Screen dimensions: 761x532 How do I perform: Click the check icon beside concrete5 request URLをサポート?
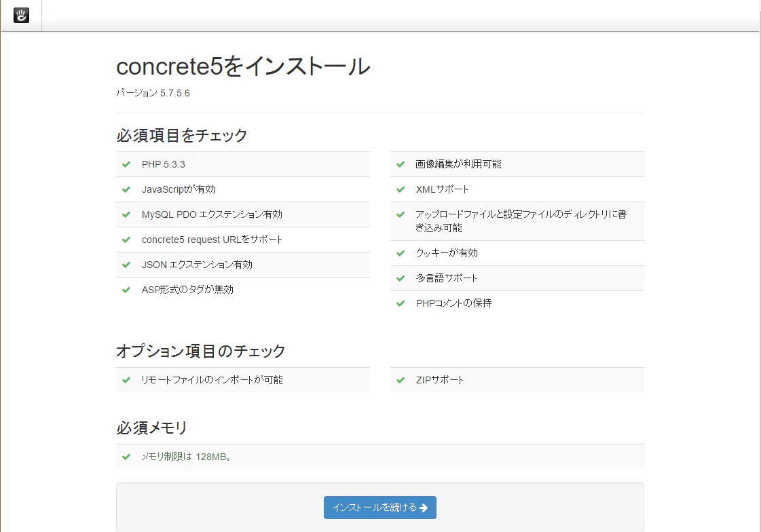point(126,240)
